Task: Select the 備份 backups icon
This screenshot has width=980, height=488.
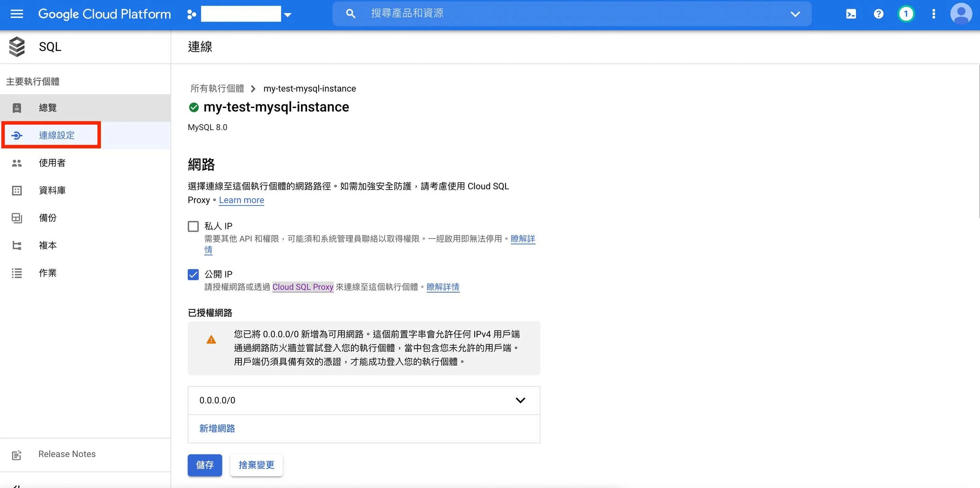Action: [16, 218]
